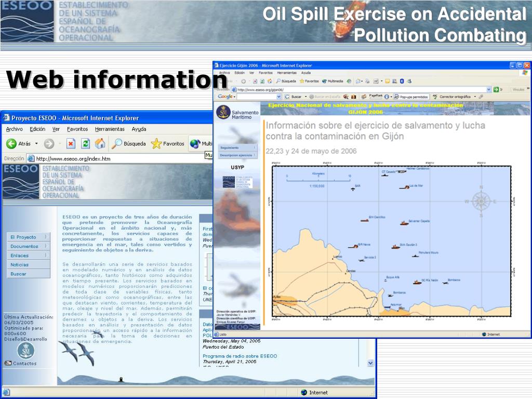Open Herramientas menu in Ejercicio Gijón window
Screen dimensions: 532x399
click(x=287, y=73)
